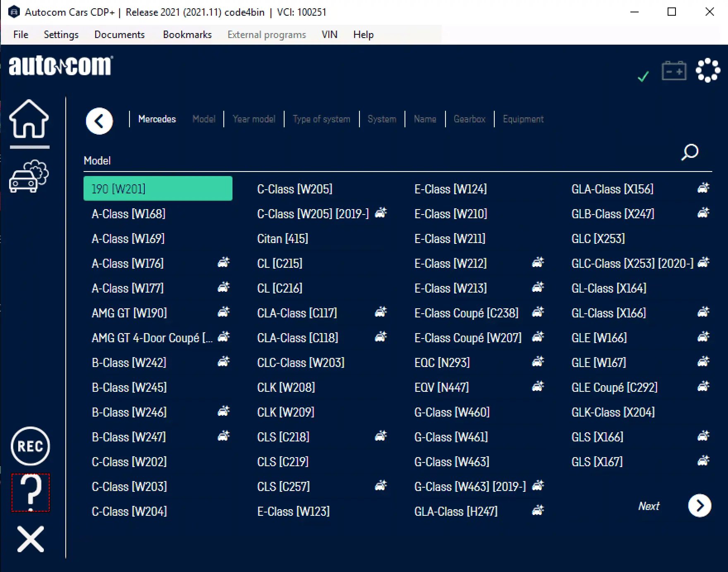Click the car icon beside GLA-Class [H247]
This screenshot has width=728, height=572.
click(x=538, y=510)
